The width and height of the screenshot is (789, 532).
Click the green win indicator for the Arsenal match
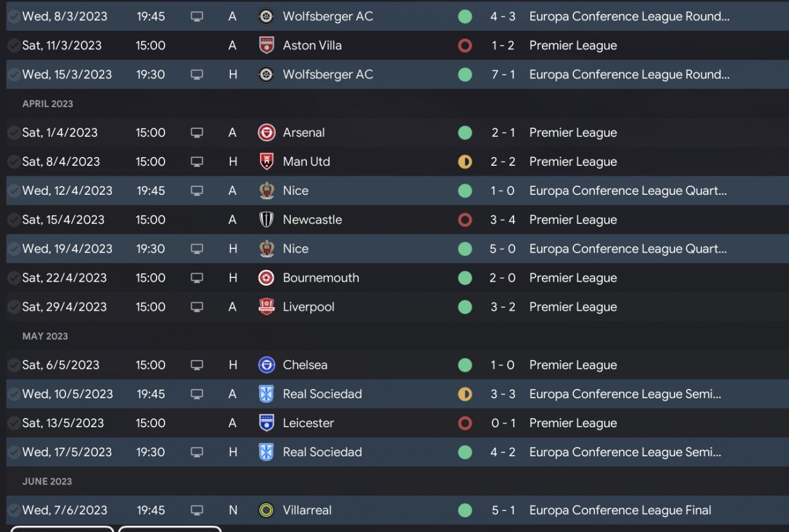(465, 133)
